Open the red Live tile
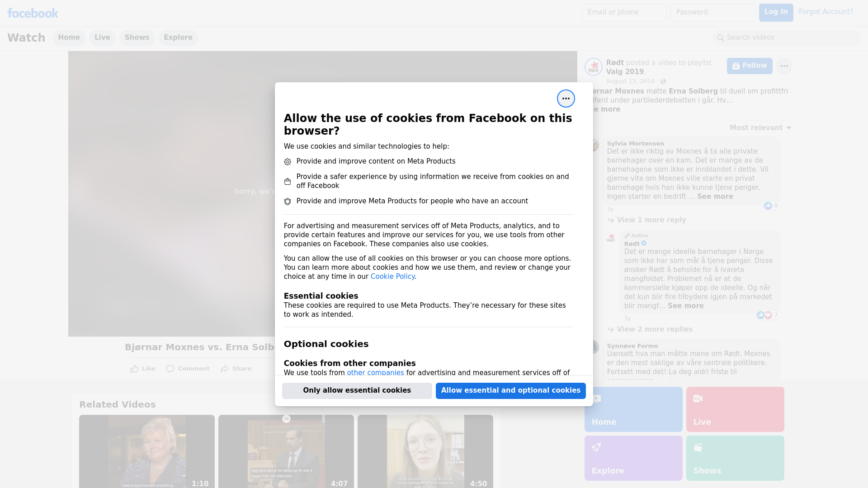 pos(735,409)
